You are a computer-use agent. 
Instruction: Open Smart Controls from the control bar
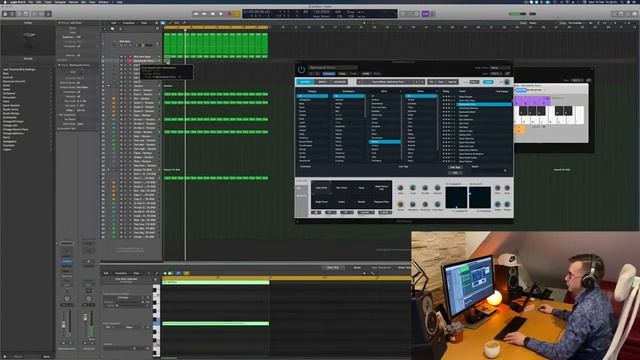click(35, 14)
